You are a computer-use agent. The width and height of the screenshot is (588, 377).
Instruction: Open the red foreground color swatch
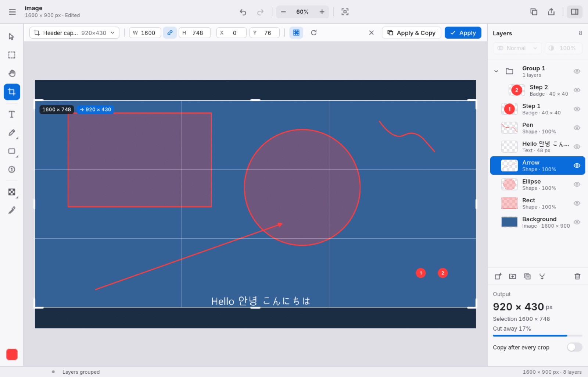[x=12, y=355]
